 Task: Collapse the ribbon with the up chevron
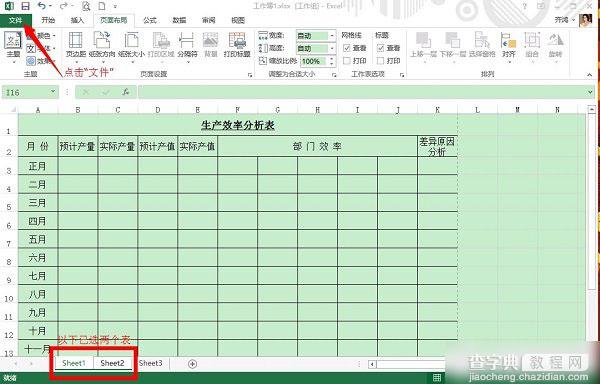pyautogui.click(x=589, y=75)
